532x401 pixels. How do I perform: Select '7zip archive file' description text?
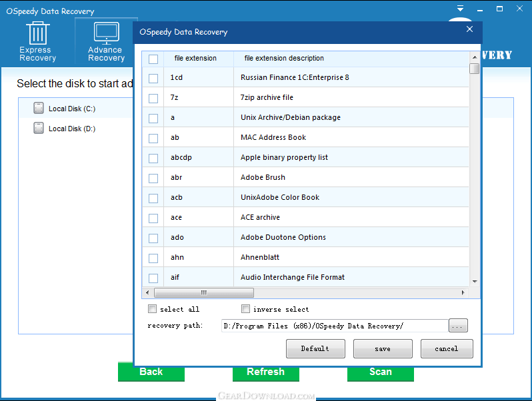267,98
